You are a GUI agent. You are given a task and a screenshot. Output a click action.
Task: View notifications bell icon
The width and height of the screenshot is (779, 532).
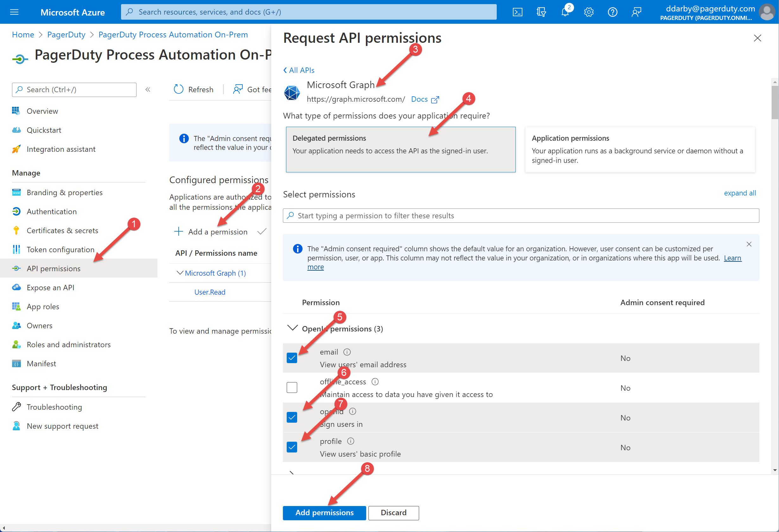tap(565, 12)
